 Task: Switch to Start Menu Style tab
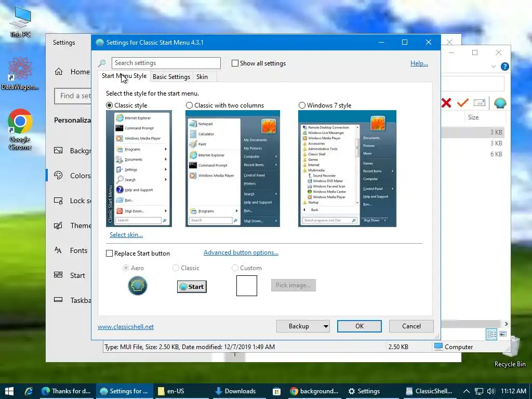click(x=124, y=76)
